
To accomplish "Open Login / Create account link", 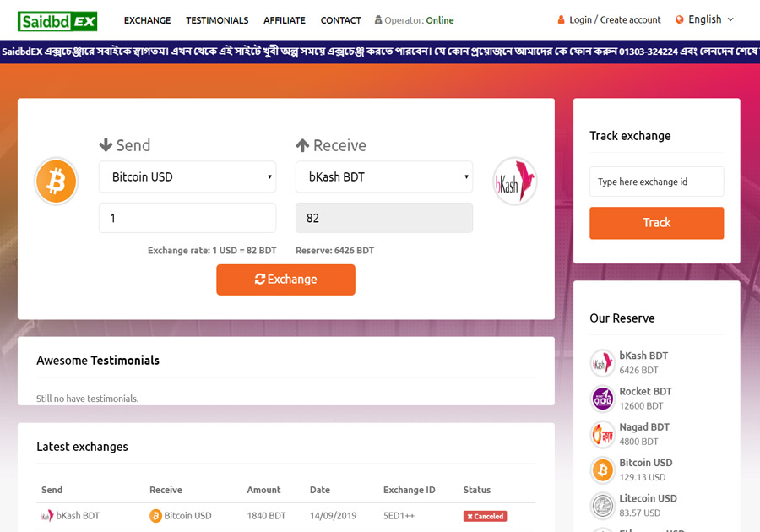I will (615, 20).
